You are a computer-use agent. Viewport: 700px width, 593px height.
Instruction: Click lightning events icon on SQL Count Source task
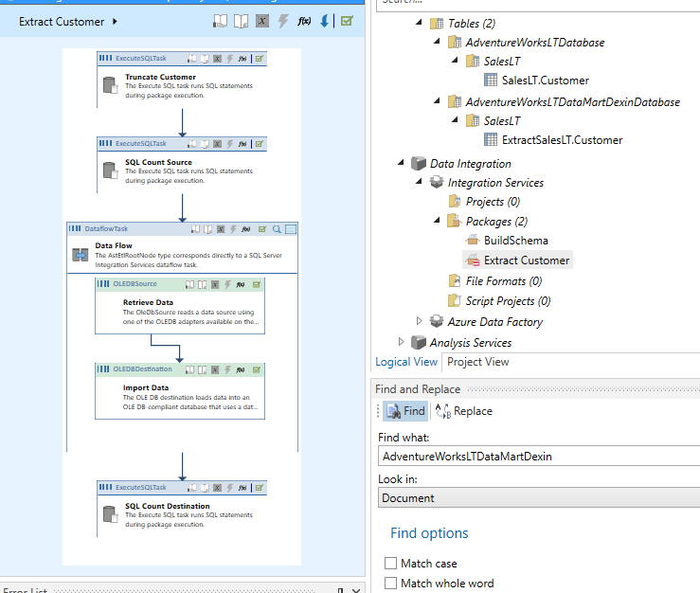[x=230, y=144]
